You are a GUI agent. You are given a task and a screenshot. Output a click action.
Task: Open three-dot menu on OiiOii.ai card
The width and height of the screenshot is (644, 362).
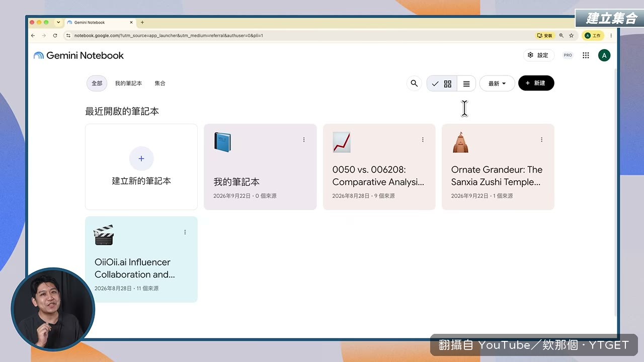185,232
